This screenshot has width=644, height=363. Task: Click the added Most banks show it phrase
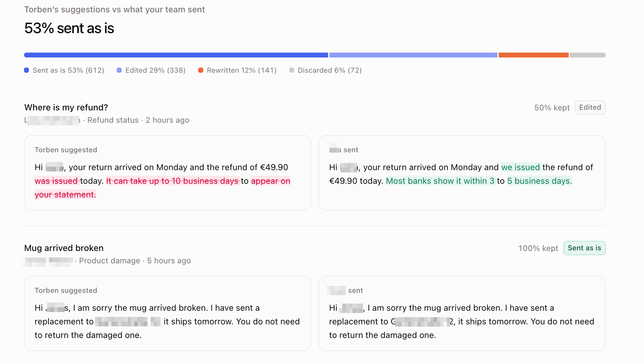423,181
